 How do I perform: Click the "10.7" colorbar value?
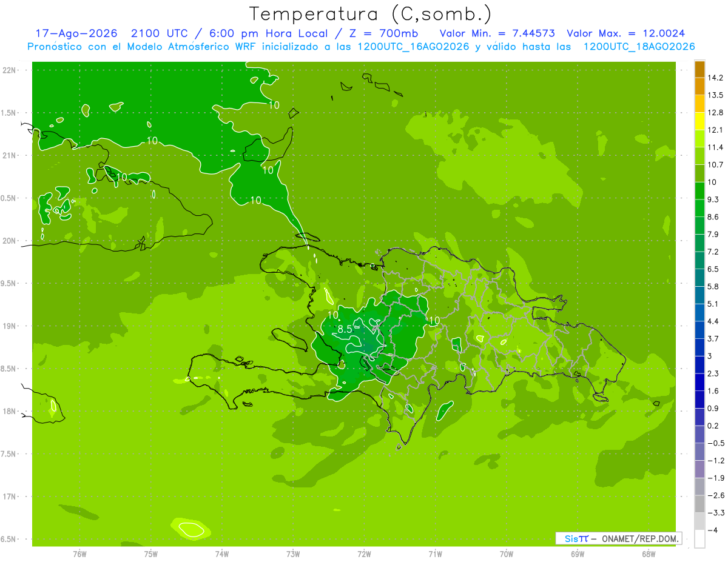pos(716,165)
